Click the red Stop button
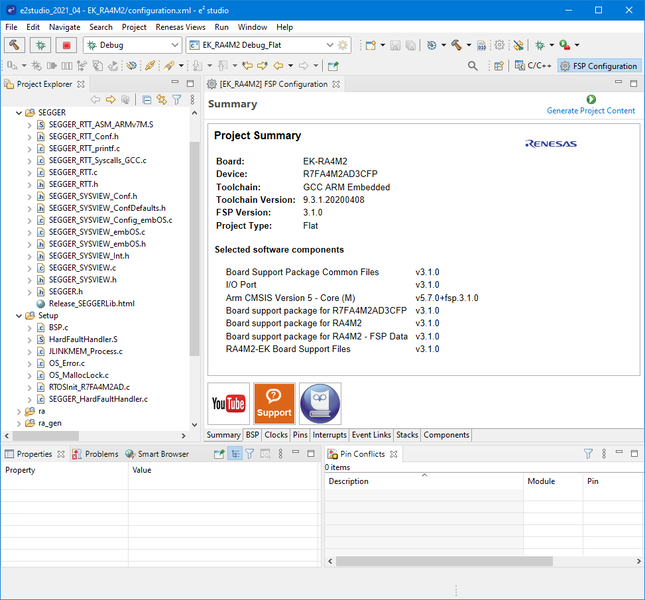The image size is (645, 600). (x=67, y=45)
